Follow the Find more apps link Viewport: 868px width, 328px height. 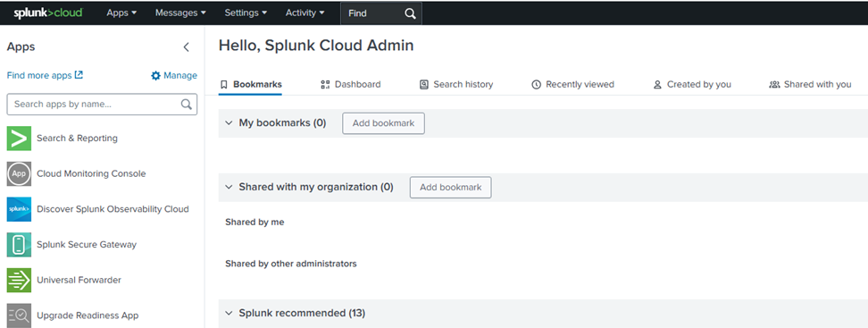point(45,75)
